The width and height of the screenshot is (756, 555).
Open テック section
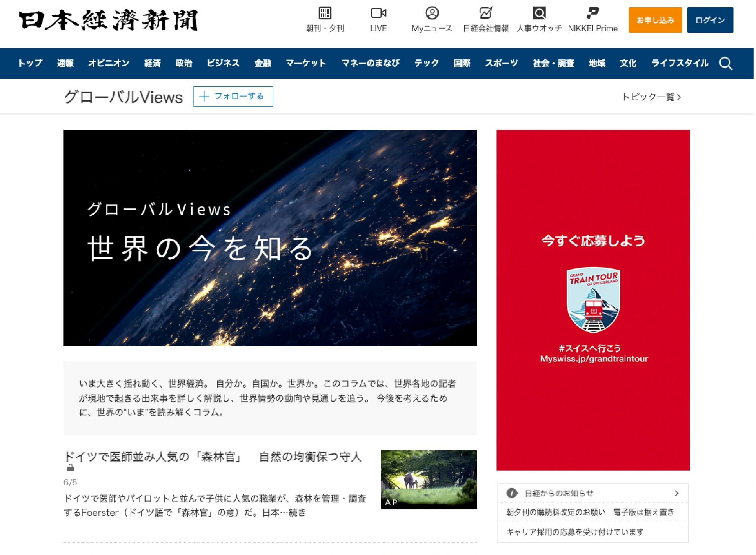pyautogui.click(x=426, y=63)
